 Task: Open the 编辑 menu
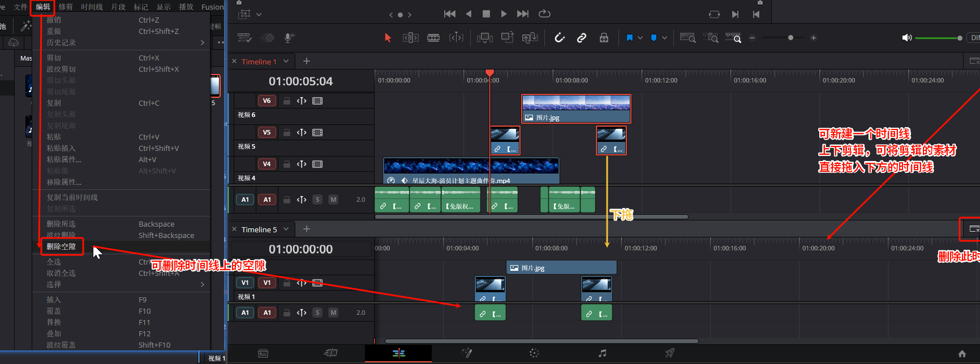point(43,7)
